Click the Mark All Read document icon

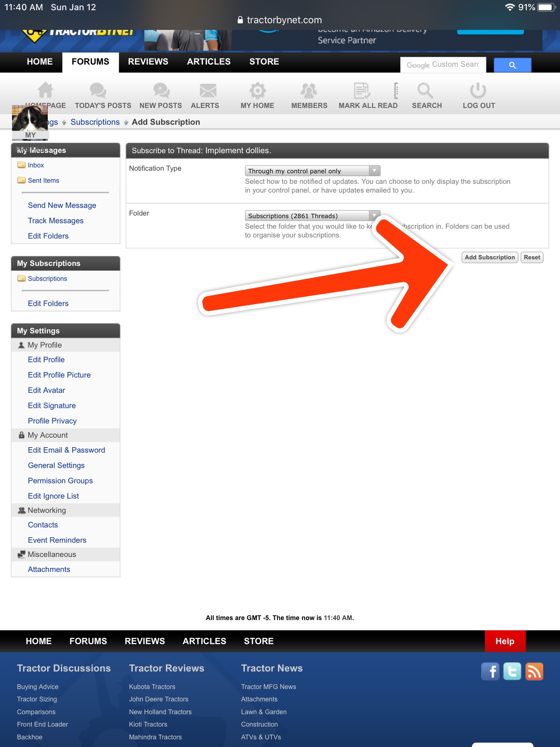pyautogui.click(x=362, y=91)
